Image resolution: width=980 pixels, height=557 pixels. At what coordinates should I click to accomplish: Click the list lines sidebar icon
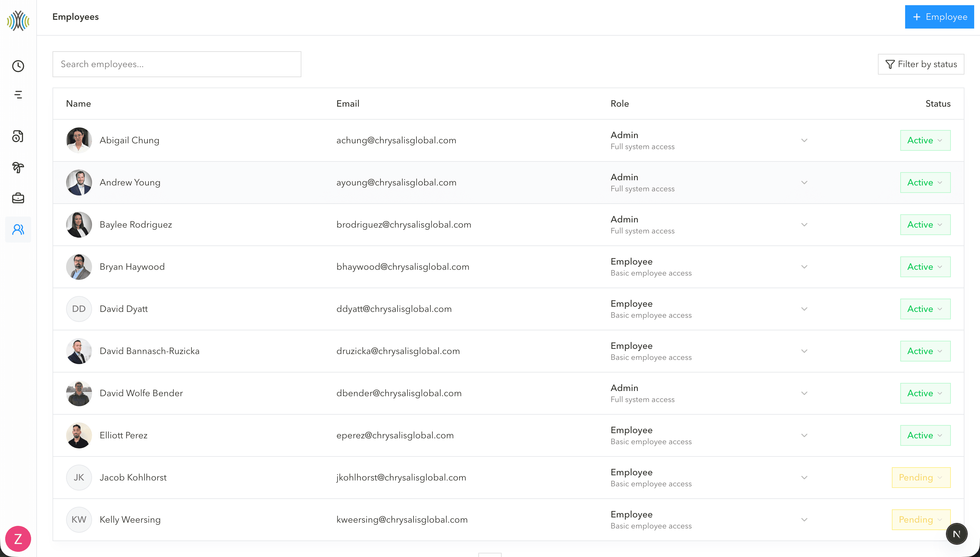point(18,94)
